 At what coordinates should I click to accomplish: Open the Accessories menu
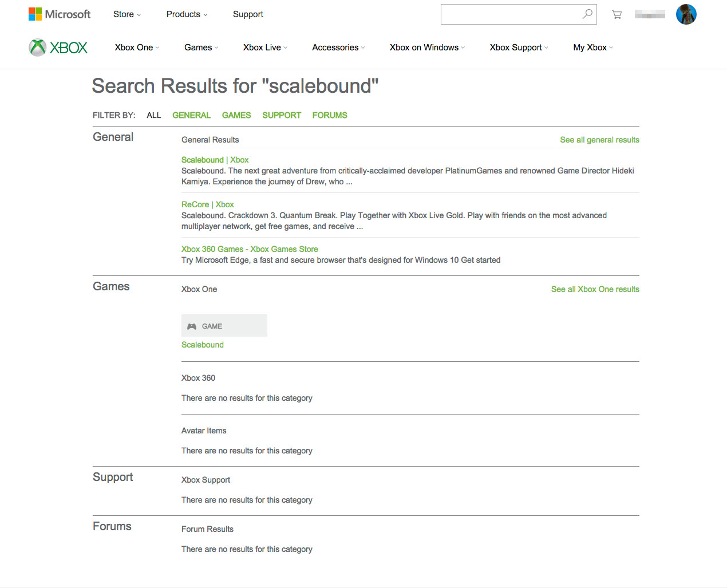pyautogui.click(x=338, y=48)
